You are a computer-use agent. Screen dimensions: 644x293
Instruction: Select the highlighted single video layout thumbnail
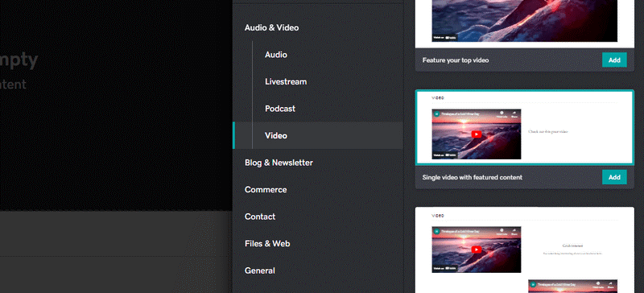[525, 128]
